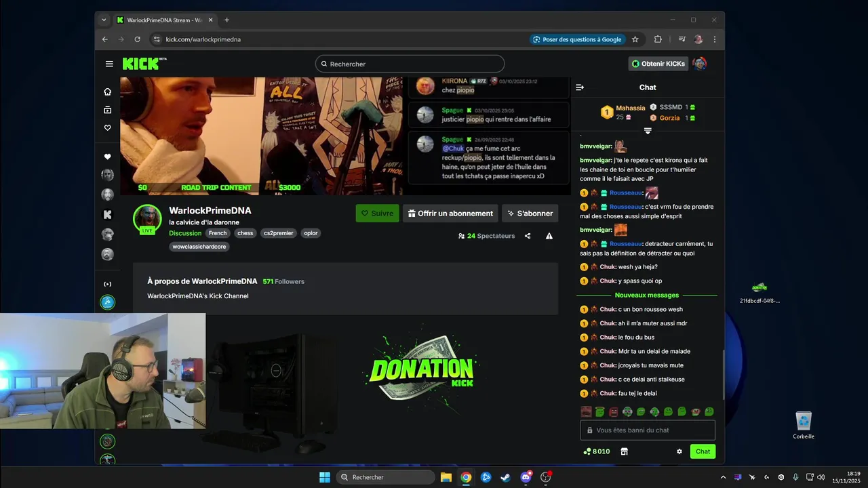The width and height of the screenshot is (868, 488).
Task: Open the Browse icon in Kick sidebar
Action: 107,110
